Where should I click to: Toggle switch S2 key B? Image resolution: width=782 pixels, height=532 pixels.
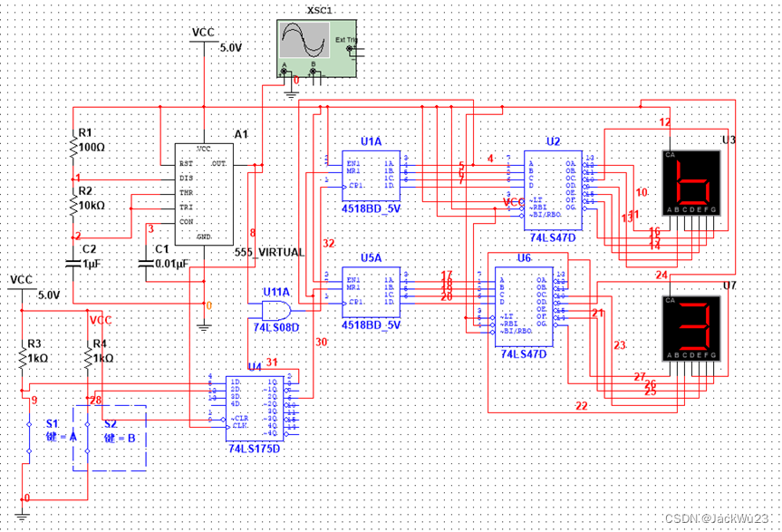click(88, 438)
